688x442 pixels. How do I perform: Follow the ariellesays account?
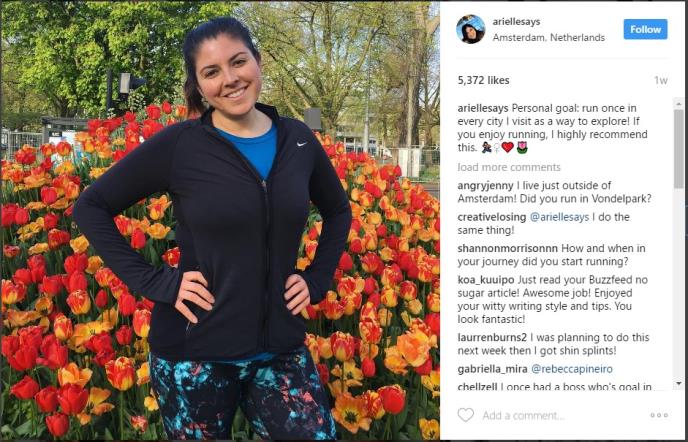click(x=645, y=29)
